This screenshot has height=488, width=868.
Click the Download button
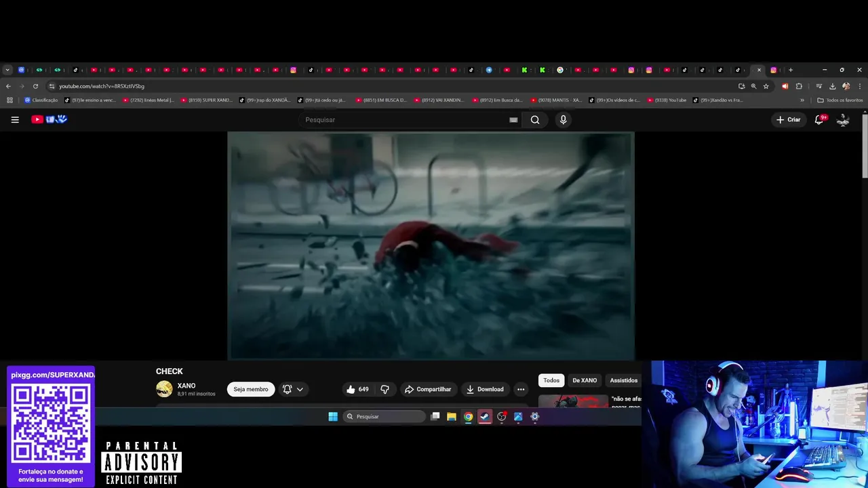[x=485, y=389]
